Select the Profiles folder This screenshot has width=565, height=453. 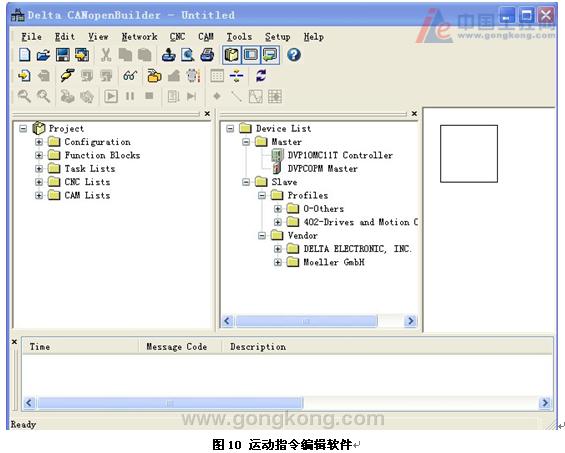[308, 195]
